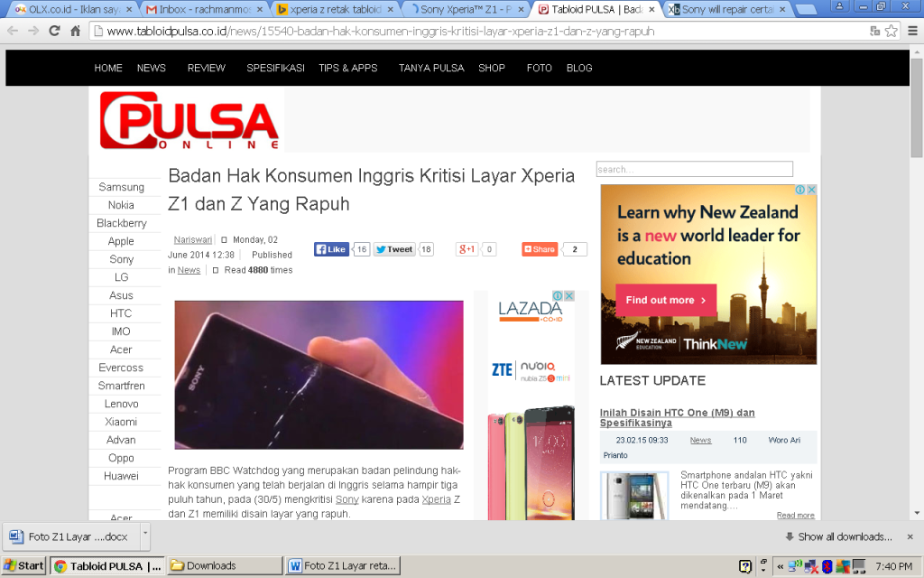Show all downloads link
Image resolution: width=924 pixels, height=578 pixels.
point(838,536)
